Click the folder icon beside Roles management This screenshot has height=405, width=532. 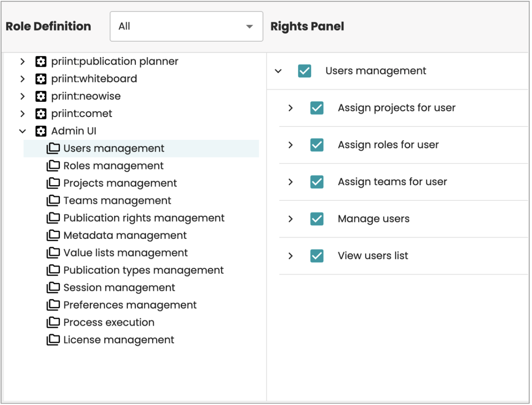tap(53, 165)
